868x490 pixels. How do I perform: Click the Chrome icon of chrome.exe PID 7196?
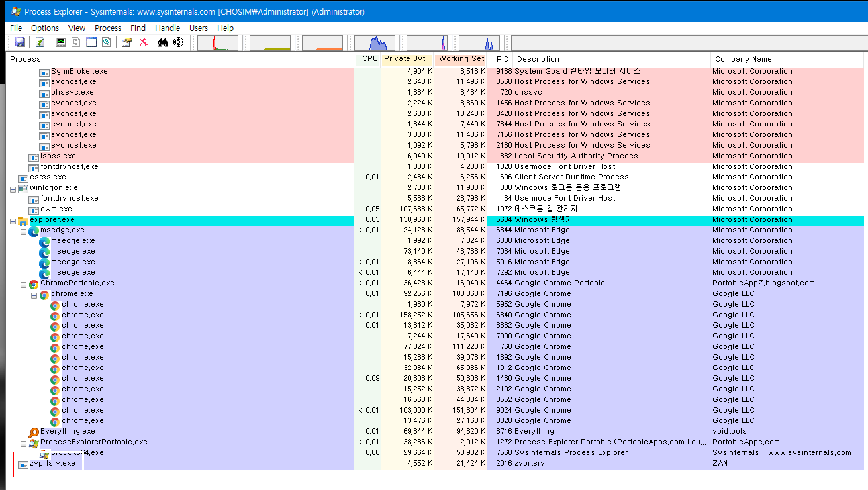(x=44, y=294)
